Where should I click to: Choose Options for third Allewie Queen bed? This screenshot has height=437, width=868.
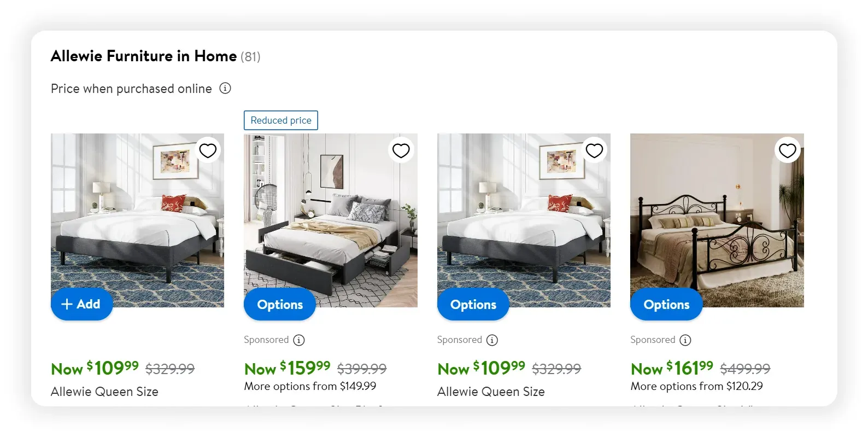pos(473,305)
